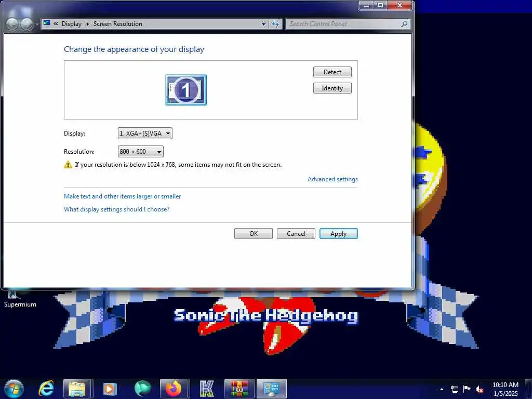Viewport: 532px width, 399px height.
Task: Expand the arrow between Display and Screen Resolution
Action: click(87, 24)
